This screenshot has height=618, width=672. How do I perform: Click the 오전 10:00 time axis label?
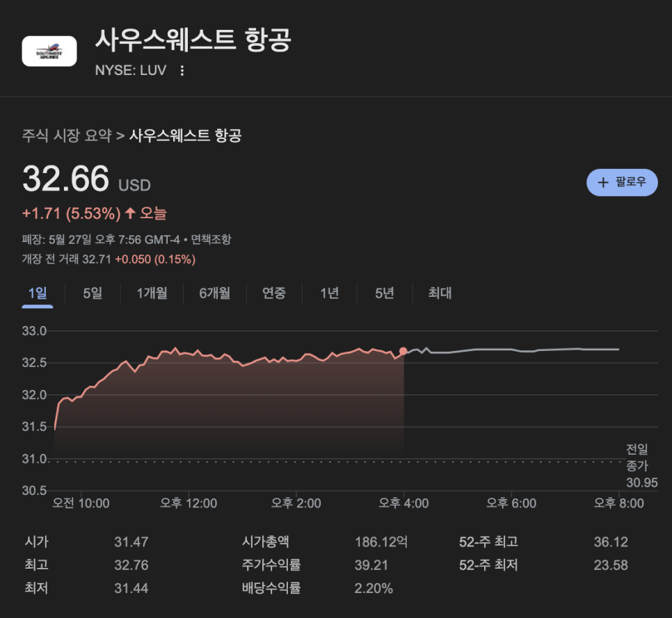(81, 503)
